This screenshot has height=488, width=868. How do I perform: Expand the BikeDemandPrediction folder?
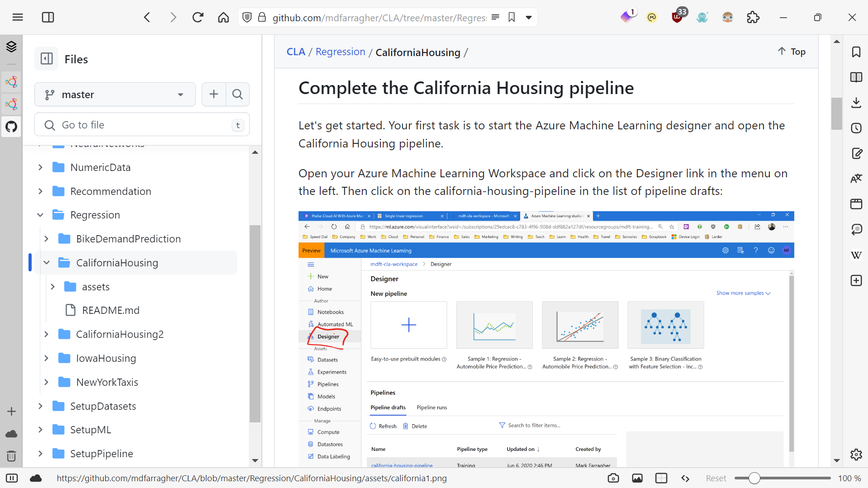(x=46, y=239)
